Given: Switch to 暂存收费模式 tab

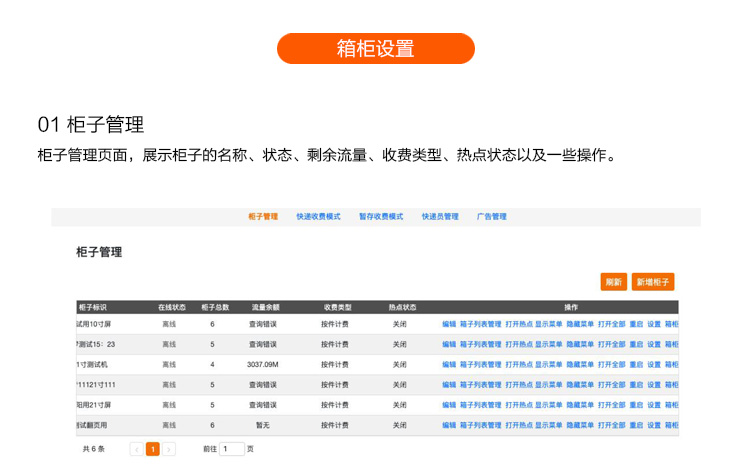Looking at the screenshot, I should click(x=380, y=217).
